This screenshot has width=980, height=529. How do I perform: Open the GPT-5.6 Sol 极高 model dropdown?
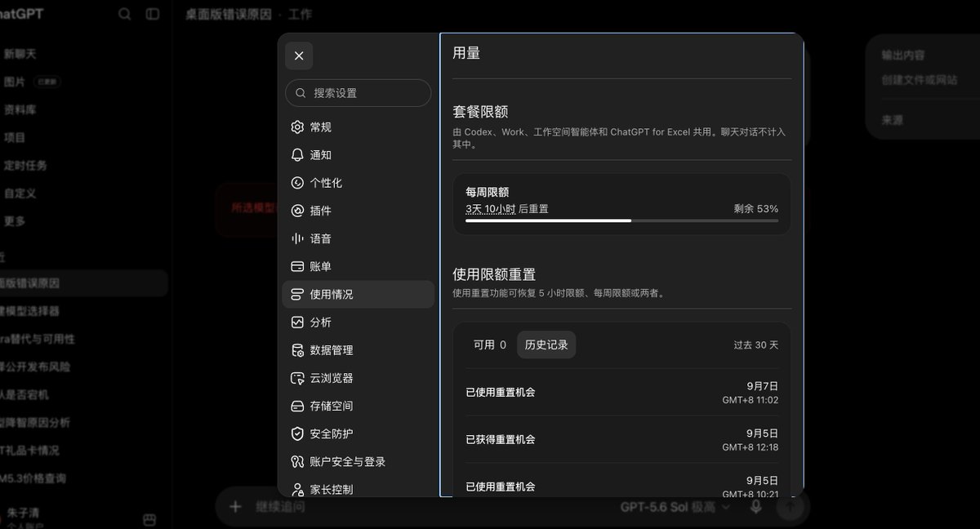(x=675, y=507)
